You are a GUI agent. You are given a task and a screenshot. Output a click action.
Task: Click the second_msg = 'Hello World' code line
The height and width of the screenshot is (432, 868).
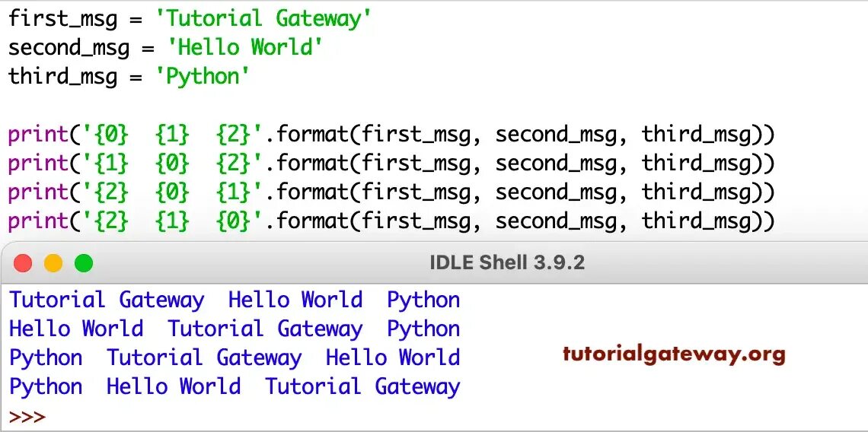tap(165, 48)
